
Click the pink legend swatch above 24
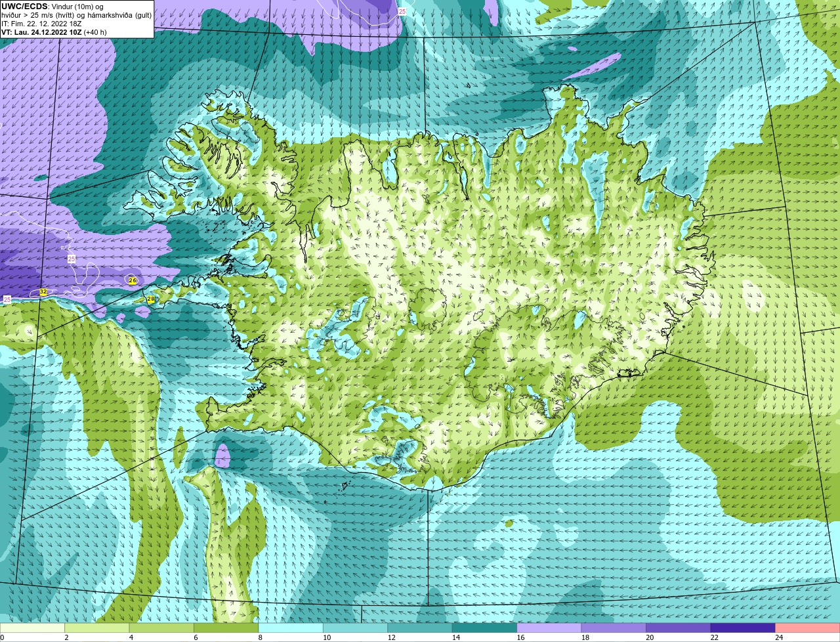click(808, 628)
